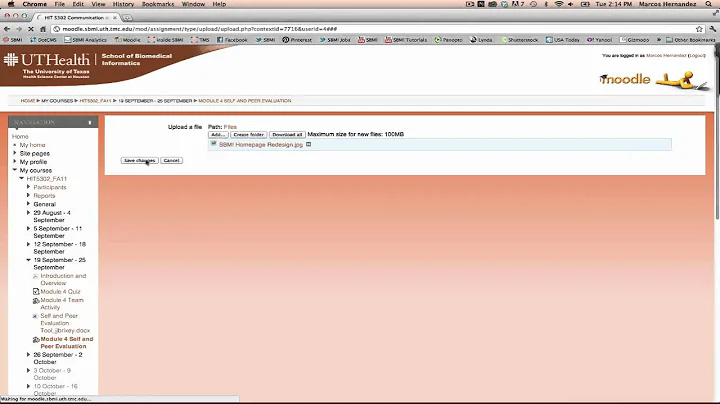The image size is (720, 404).
Task: Click the Add... file button
Action: 218,135
